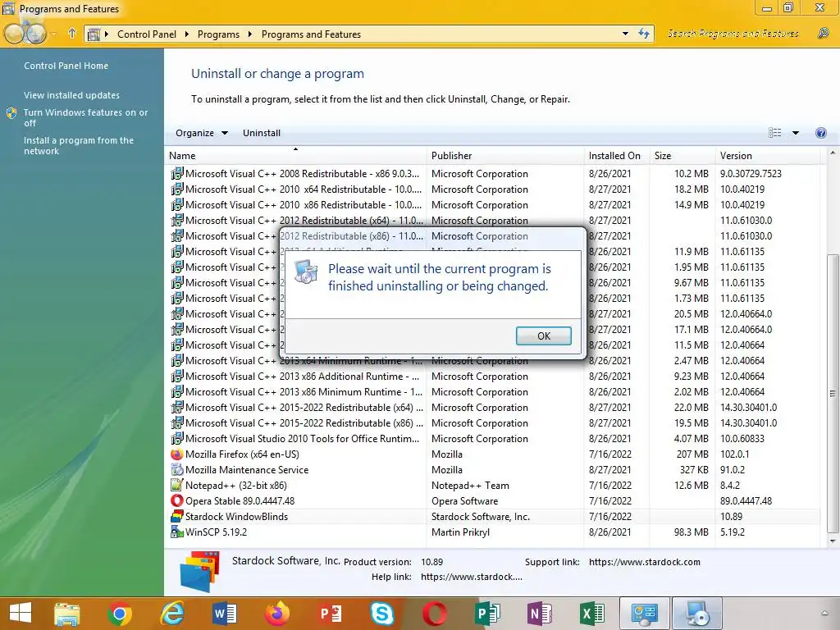
Task: Select Visual C++ 2010 x64 Redistributable row
Action: (x=492, y=189)
